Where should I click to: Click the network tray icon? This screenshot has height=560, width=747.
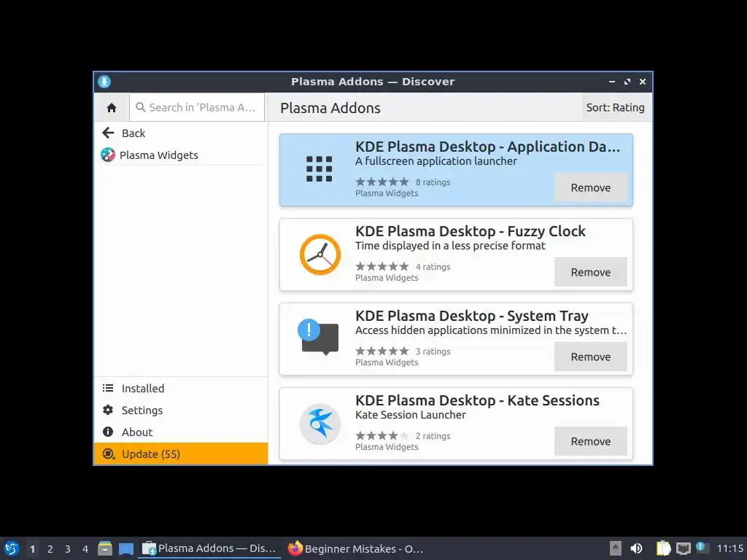point(683,548)
